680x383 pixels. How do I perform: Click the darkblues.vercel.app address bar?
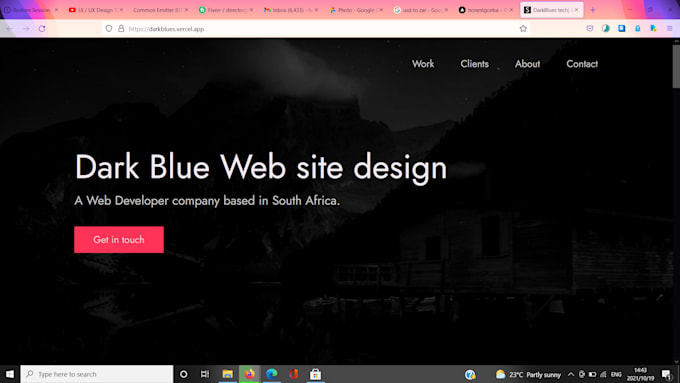click(x=317, y=29)
